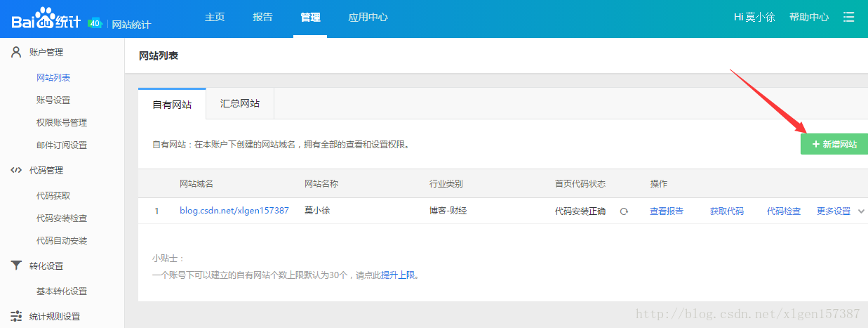Select 代码安装检查 in the sidebar
Viewport: 868px width, 328px height.
62,218
